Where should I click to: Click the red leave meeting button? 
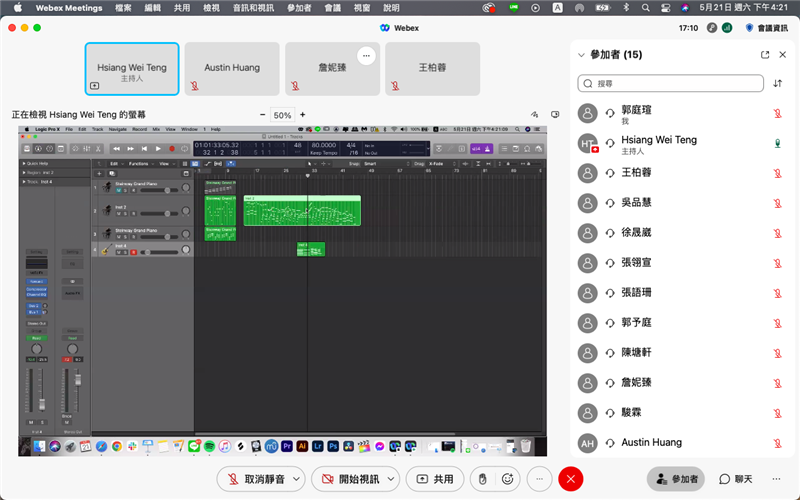click(571, 479)
